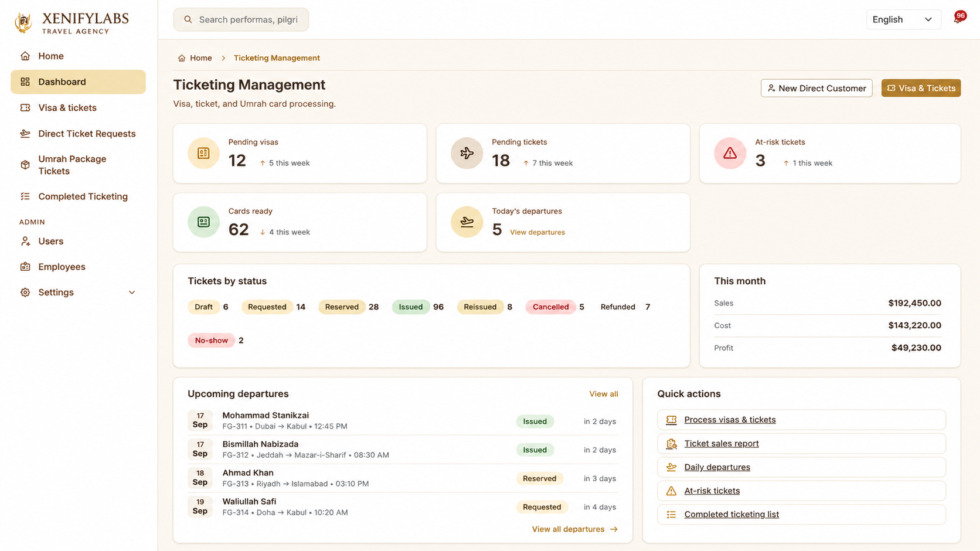Click the Requested status badge in Tickets by status
Image resolution: width=980 pixels, height=551 pixels.
point(267,307)
